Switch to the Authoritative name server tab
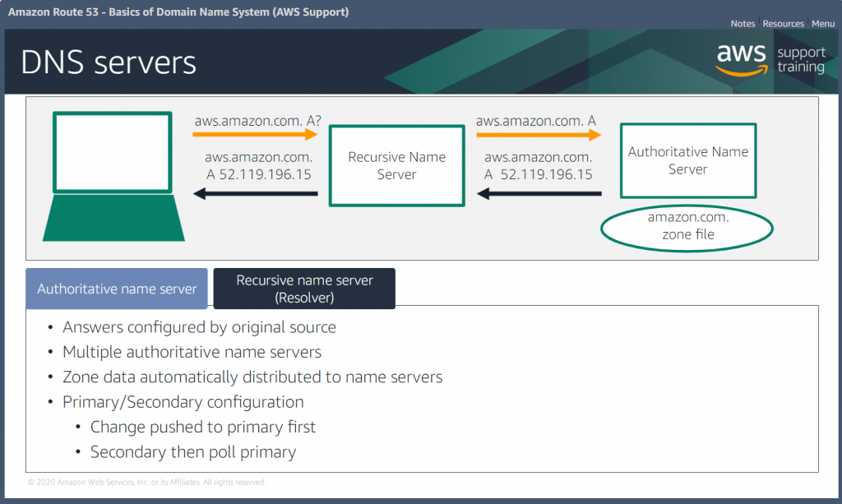This screenshot has height=504, width=842. (x=116, y=289)
